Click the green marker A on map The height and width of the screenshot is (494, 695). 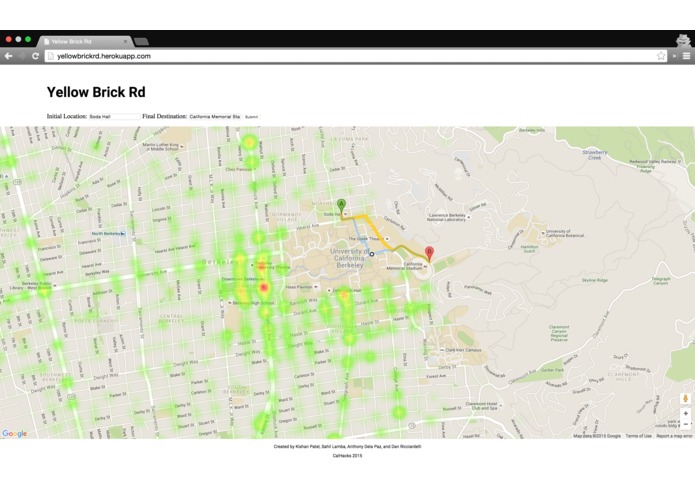341,207
